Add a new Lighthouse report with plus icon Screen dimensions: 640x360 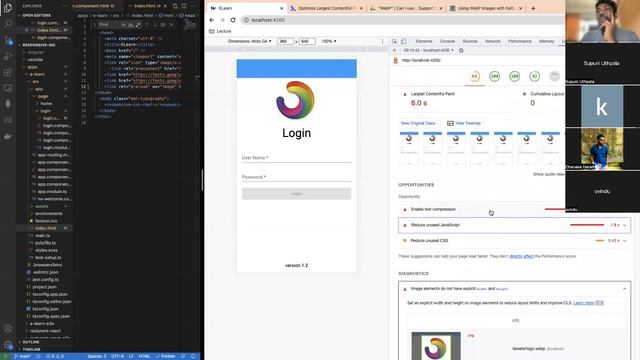[x=394, y=50]
